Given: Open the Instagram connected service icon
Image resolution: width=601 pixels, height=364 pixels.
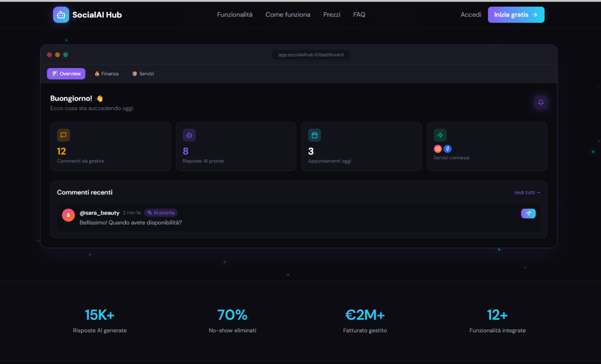Looking at the screenshot, I should click(x=438, y=148).
